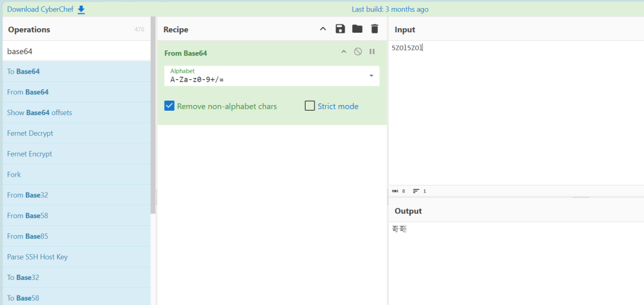Select the To Base58 operation
This screenshot has height=305, width=644.
coord(76,297)
